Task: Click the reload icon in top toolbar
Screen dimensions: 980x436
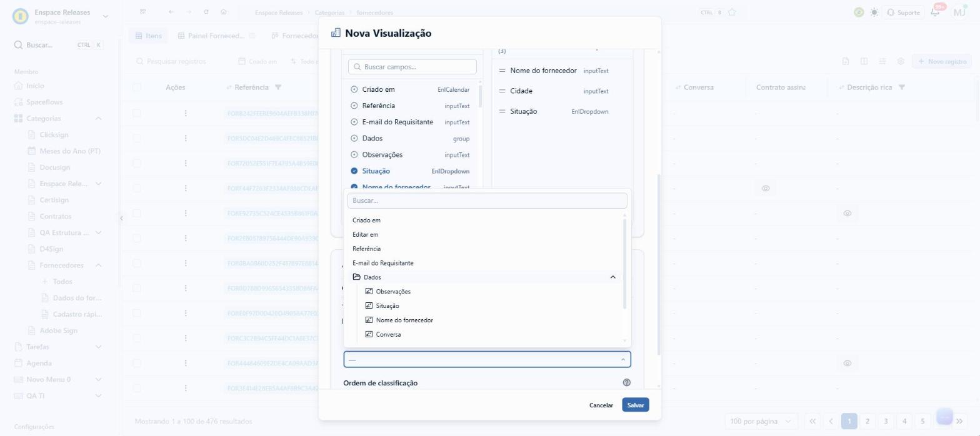Action: click(x=206, y=12)
